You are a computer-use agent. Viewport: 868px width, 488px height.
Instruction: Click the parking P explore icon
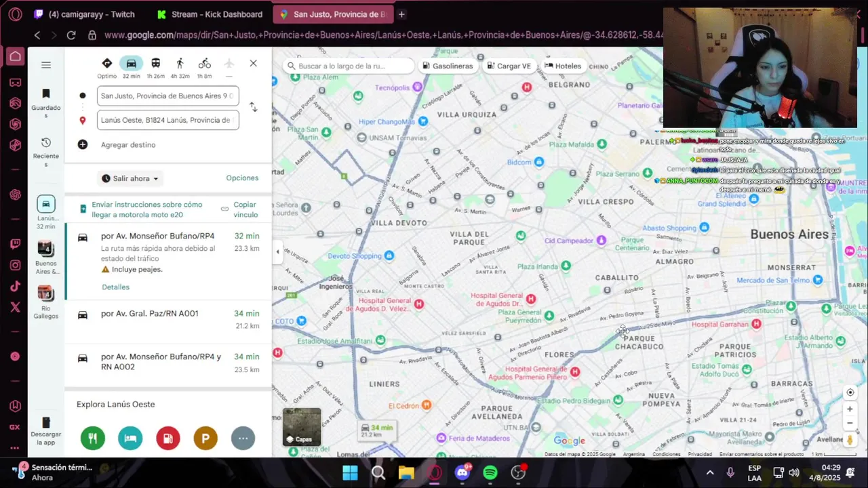pyautogui.click(x=205, y=438)
